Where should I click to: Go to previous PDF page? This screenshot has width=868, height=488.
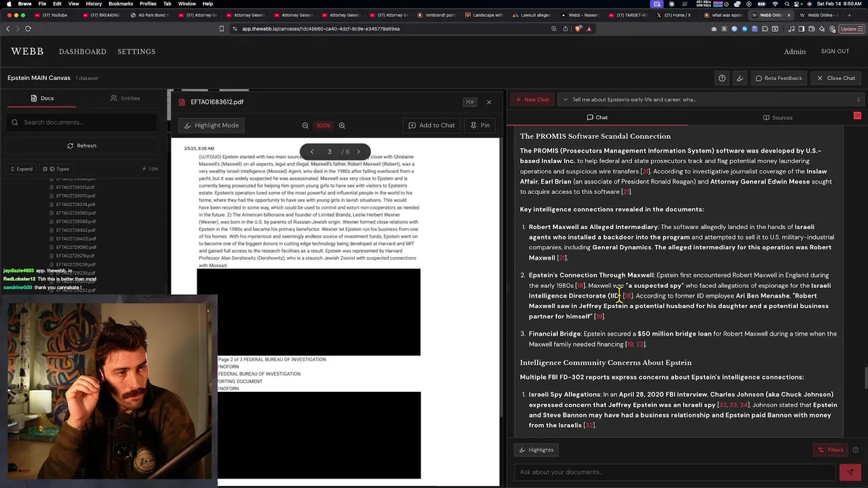click(x=312, y=152)
